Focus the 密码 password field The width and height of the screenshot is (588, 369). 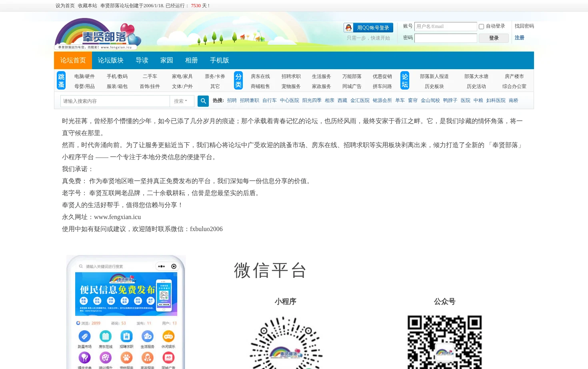pos(446,38)
